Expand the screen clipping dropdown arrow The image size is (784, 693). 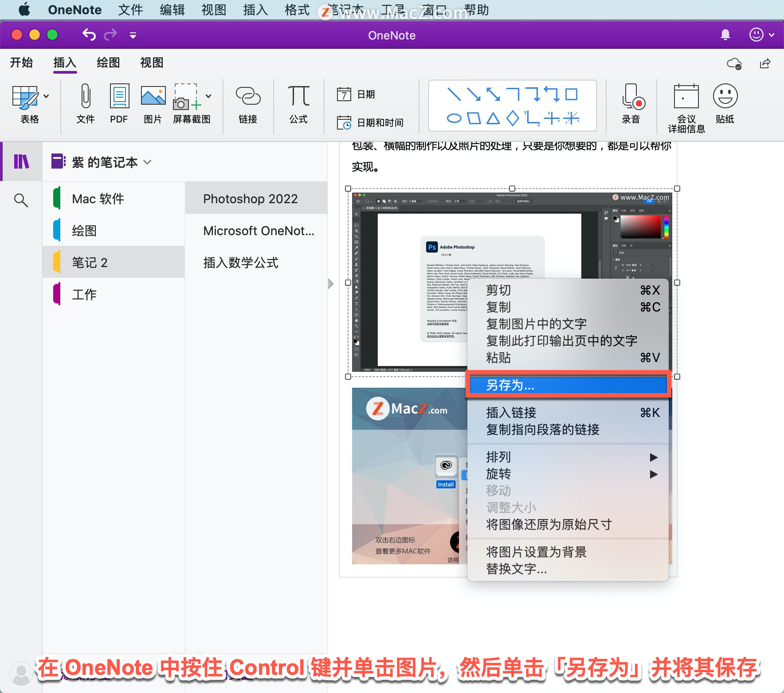208,96
